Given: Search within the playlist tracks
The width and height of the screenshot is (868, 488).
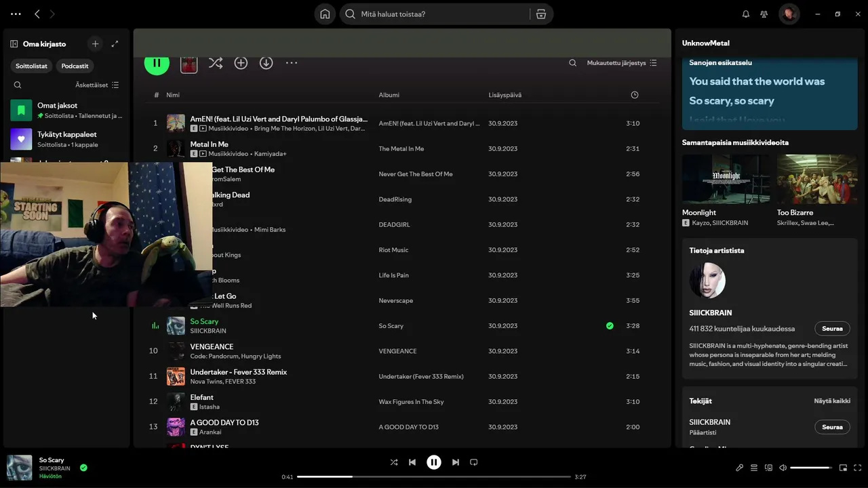Looking at the screenshot, I should pos(572,62).
